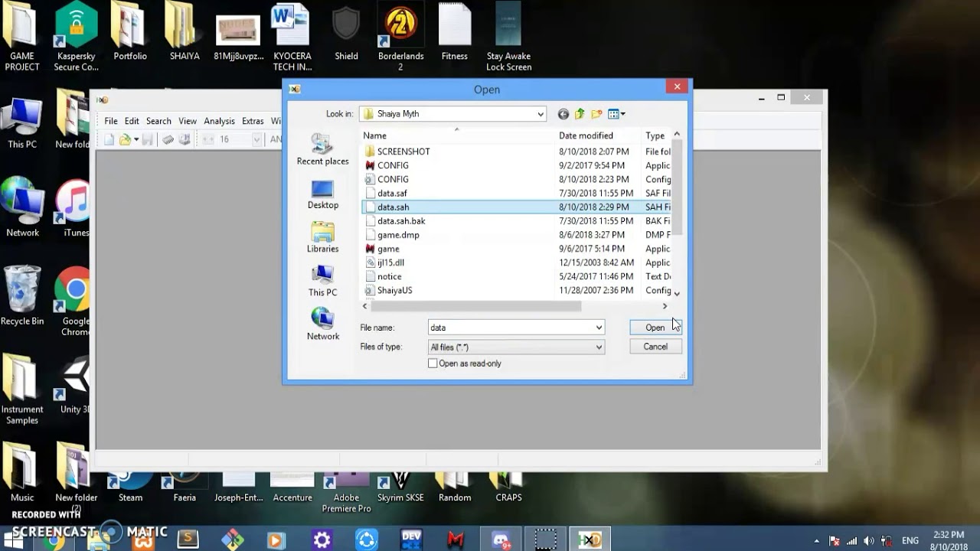Jump to Desktop in places bar

pos(322,194)
